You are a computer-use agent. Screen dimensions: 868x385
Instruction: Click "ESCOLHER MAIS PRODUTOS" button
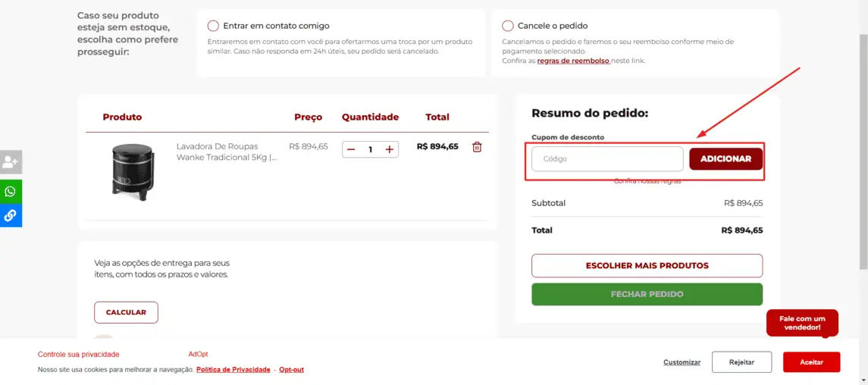coord(647,266)
